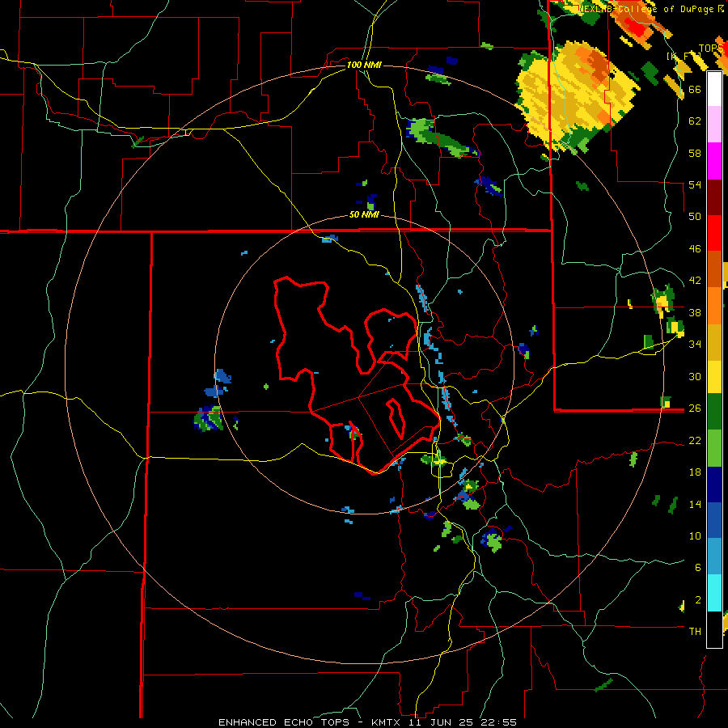
Task: Pick the cyan 2 kft legend swatch
Action: point(714,593)
